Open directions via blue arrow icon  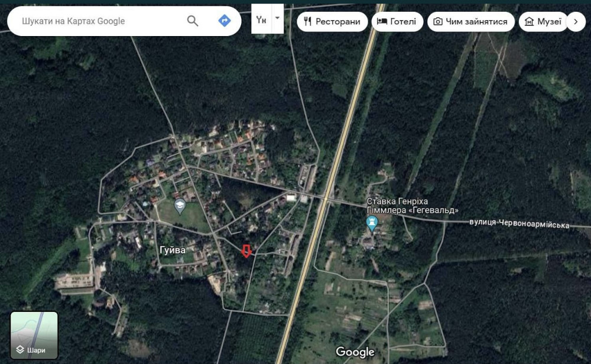(x=224, y=20)
